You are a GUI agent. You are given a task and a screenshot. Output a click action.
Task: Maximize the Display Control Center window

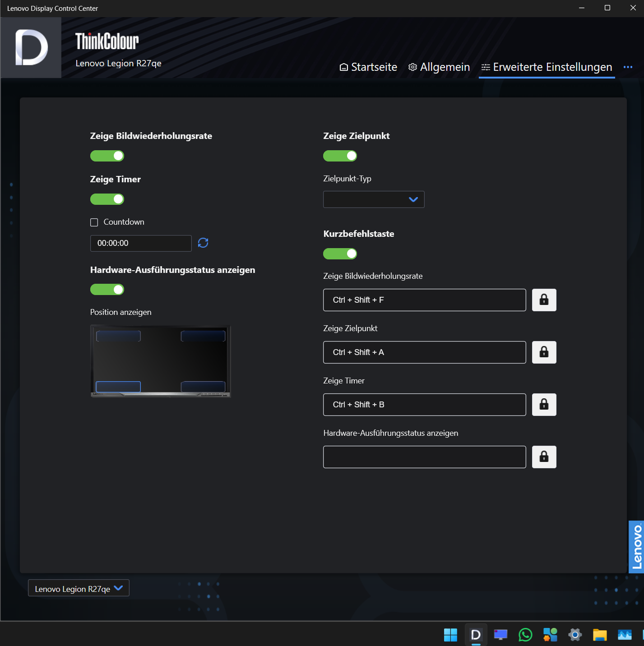(x=607, y=8)
